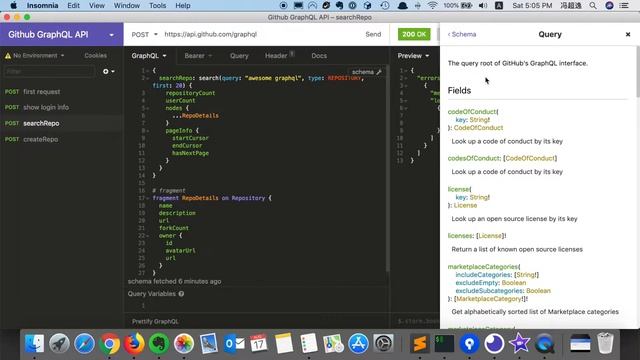Click the 200 OK status badge
This screenshot has height=360, width=640.
tap(414, 34)
